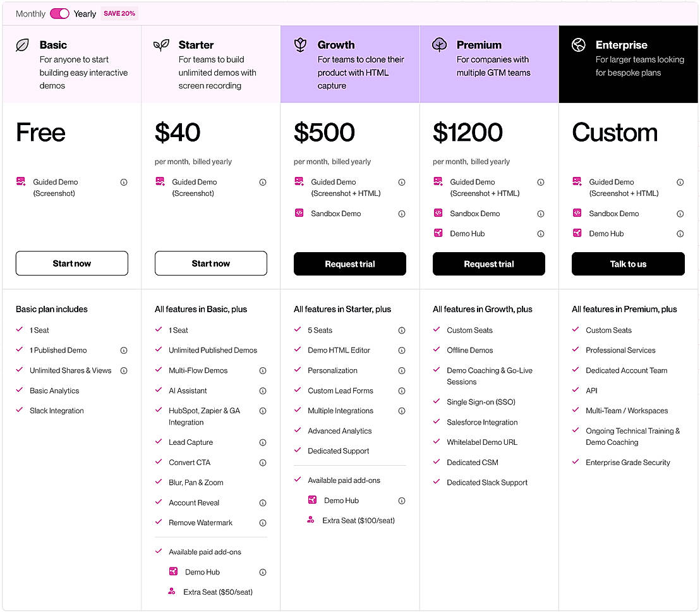Show info for Growth plan Sandbox Demo

pos(402,214)
